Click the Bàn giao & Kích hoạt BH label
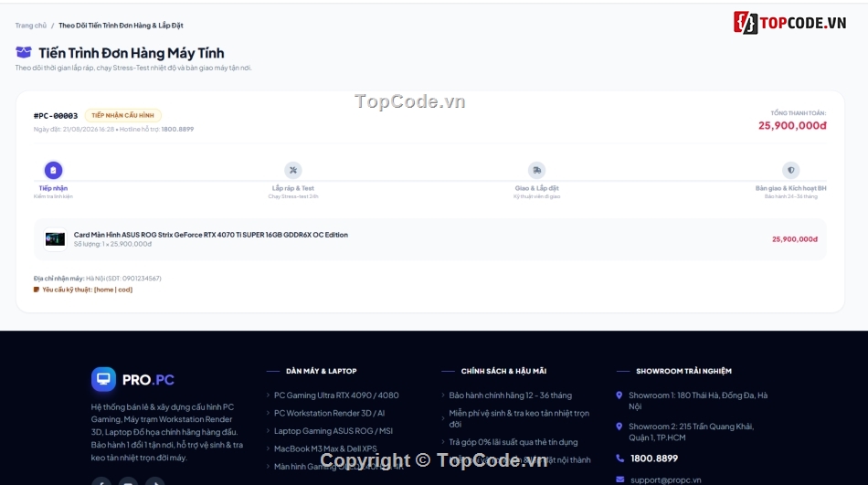Image resolution: width=868 pixels, height=485 pixels. tap(790, 188)
